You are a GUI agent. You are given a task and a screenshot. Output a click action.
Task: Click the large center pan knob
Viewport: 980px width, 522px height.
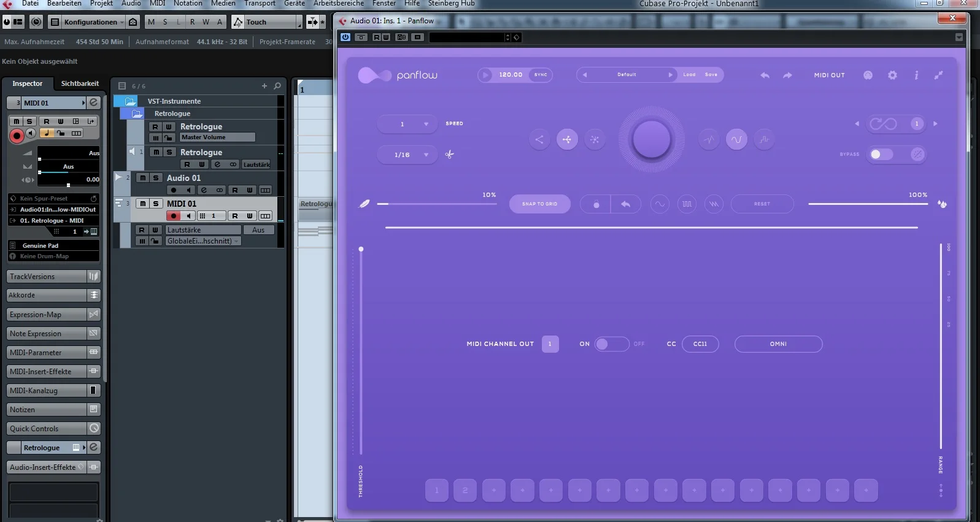tap(651, 139)
